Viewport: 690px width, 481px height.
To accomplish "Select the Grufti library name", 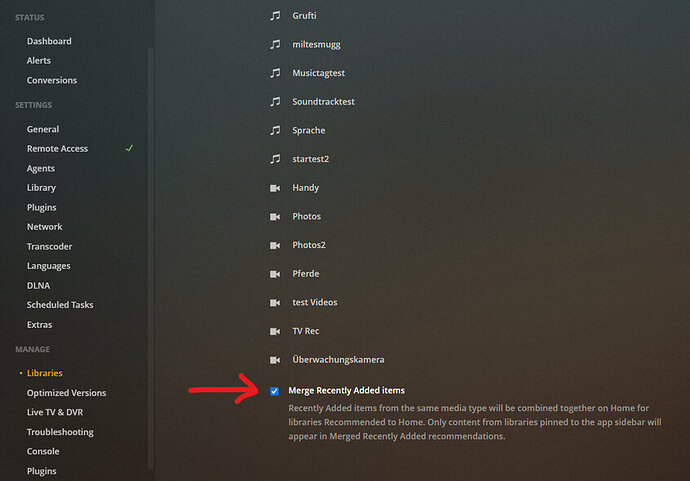I will coord(305,16).
